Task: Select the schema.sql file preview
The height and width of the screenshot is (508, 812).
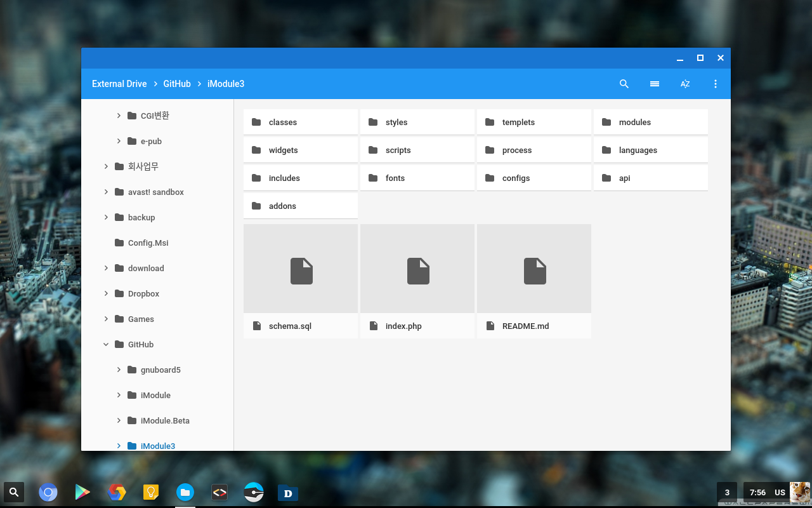Action: (301, 269)
